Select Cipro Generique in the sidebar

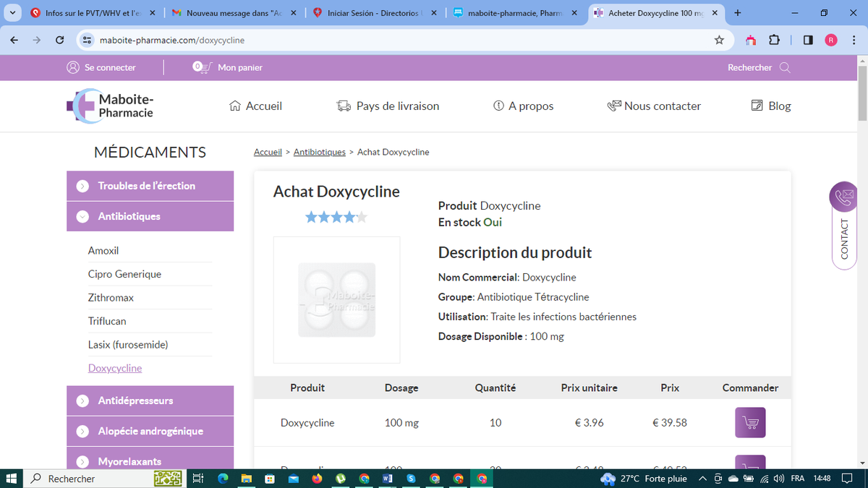click(x=124, y=274)
